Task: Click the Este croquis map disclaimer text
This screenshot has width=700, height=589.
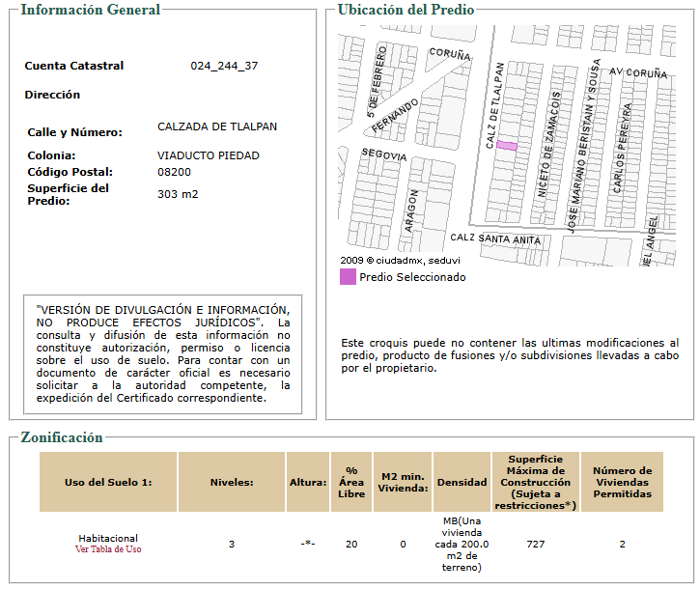Action: tap(510, 355)
